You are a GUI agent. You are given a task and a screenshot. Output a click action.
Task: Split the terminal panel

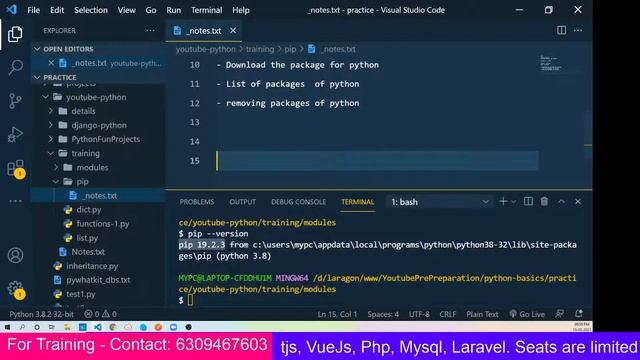528,201
